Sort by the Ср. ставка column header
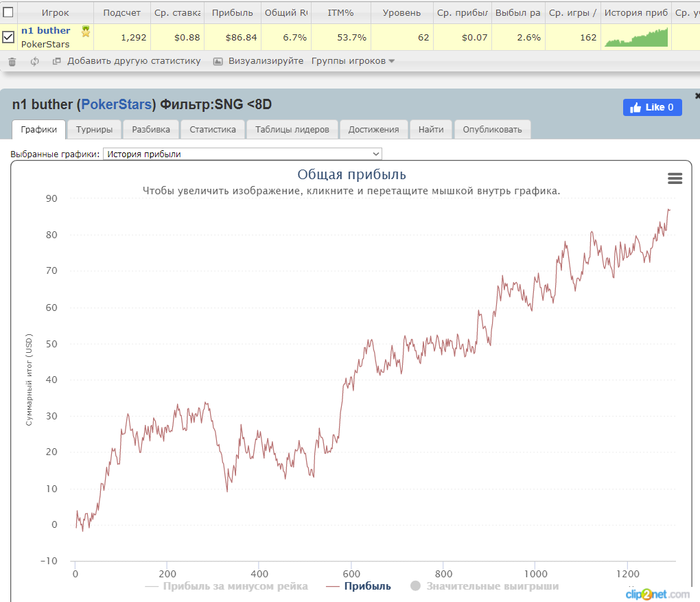 177,13
